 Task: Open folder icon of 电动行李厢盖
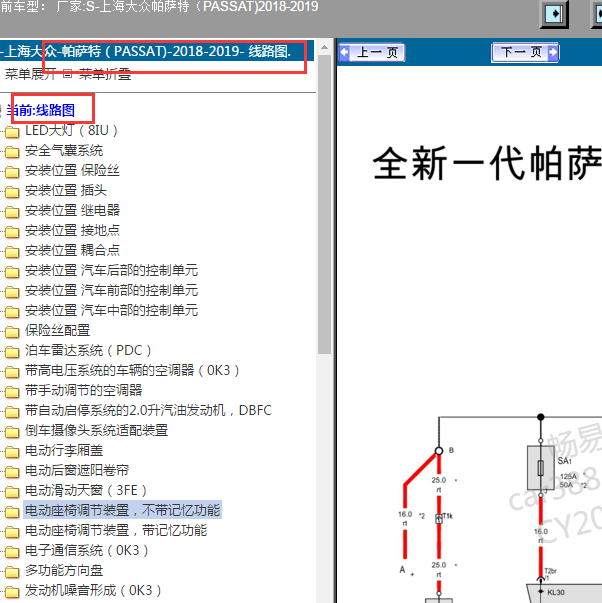point(12,452)
